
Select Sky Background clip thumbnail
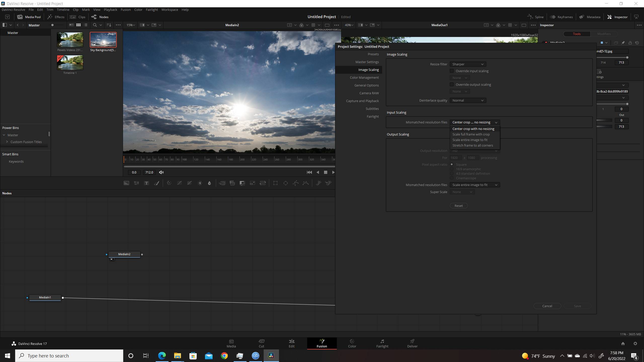click(x=103, y=40)
